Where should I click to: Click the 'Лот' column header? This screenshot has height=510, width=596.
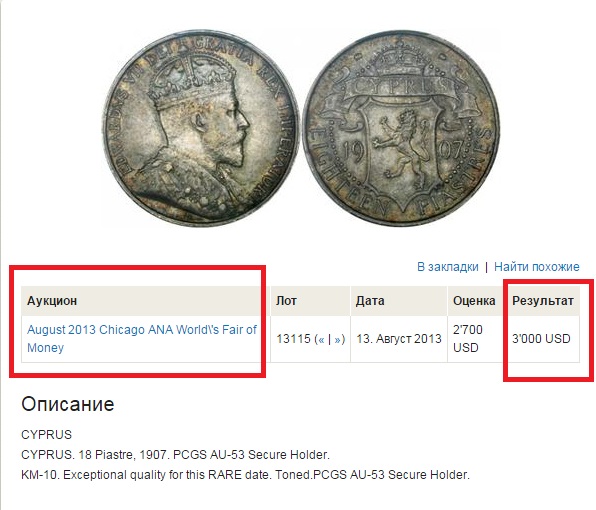point(286,301)
